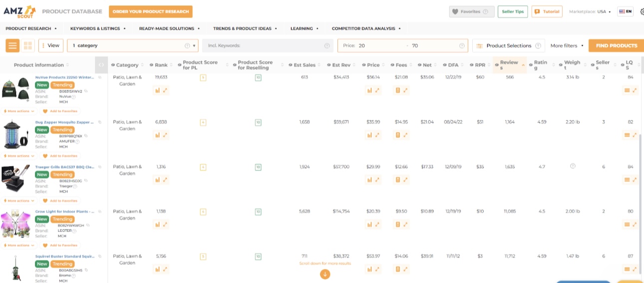
Task: Open EN language selector
Action: click(625, 11)
